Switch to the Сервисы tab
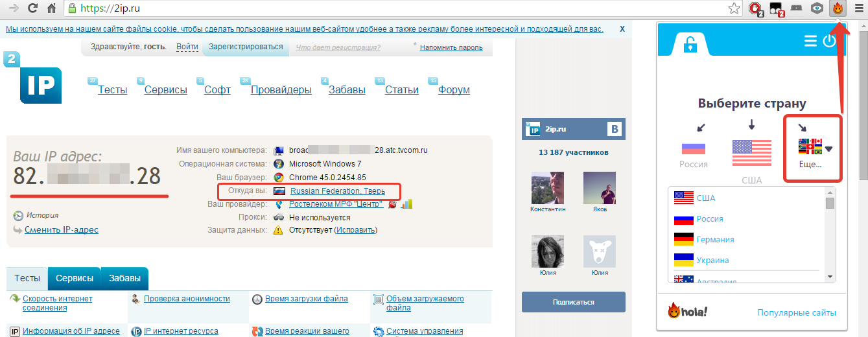 tap(75, 278)
